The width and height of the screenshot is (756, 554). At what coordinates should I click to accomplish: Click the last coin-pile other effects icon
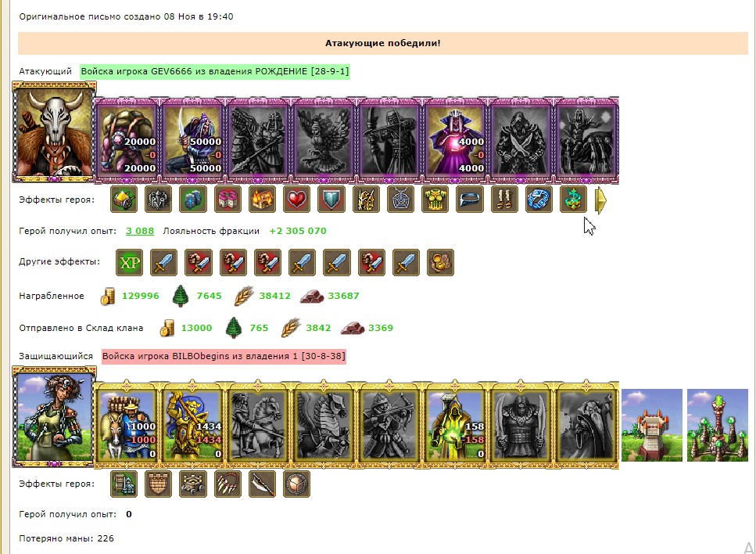tap(440, 262)
